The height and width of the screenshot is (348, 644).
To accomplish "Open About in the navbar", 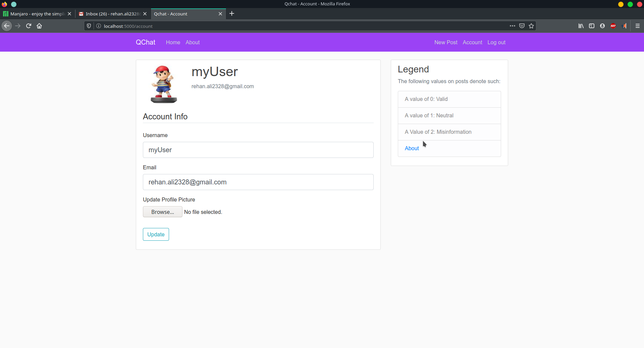I will (193, 42).
